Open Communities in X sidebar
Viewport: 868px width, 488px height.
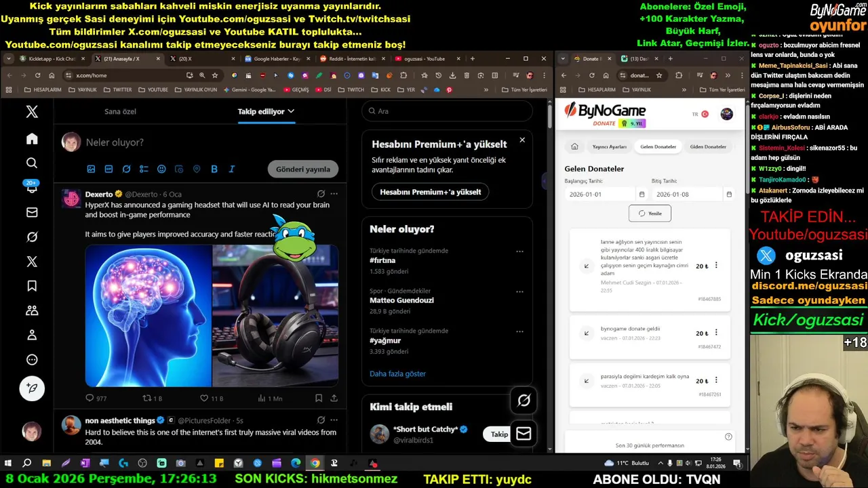pyautogui.click(x=32, y=310)
